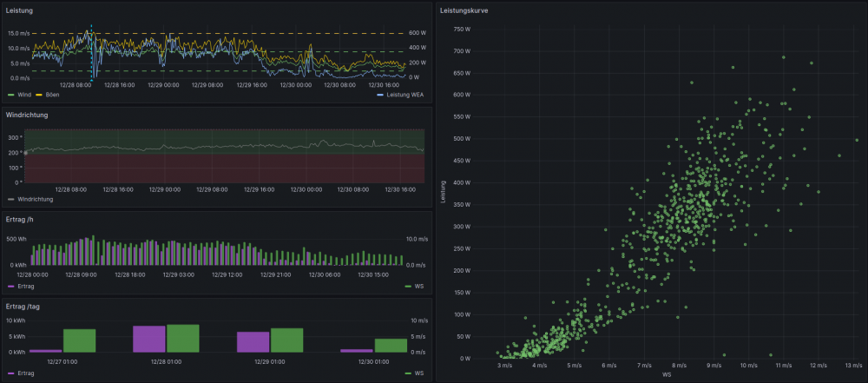868x383 pixels.
Task: Open the Leistungskurve panel title menu
Action: pos(464,10)
